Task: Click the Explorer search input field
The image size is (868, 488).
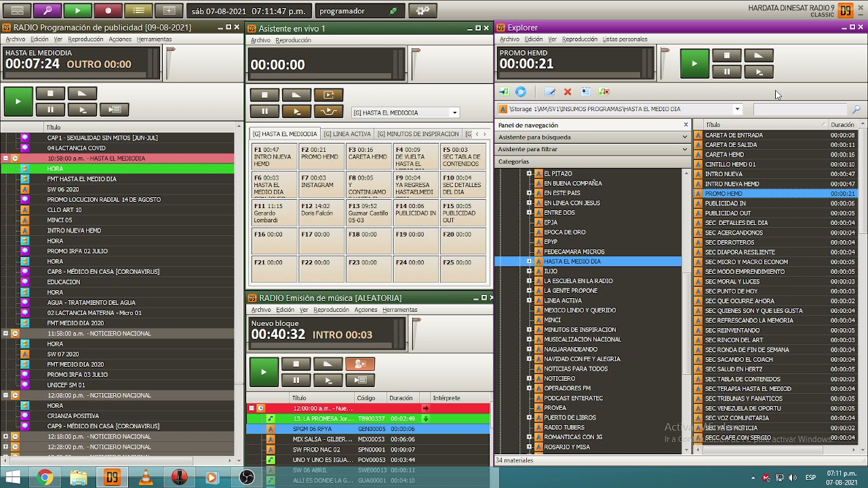Action: (801, 109)
